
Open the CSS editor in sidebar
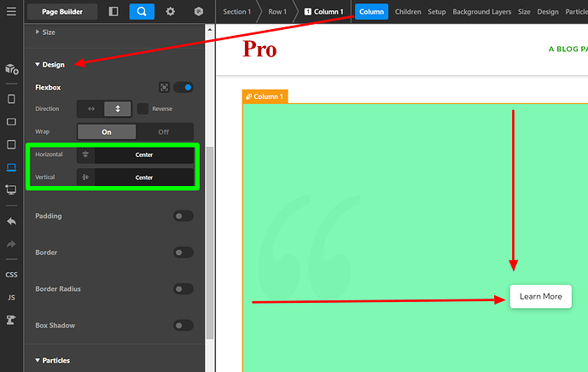11,275
